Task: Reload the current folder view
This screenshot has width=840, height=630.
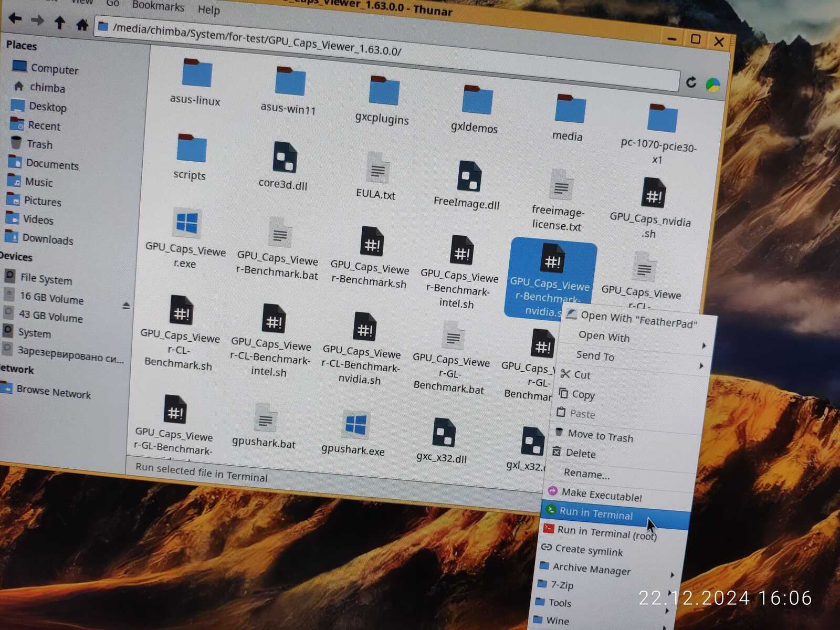Action: click(x=691, y=82)
